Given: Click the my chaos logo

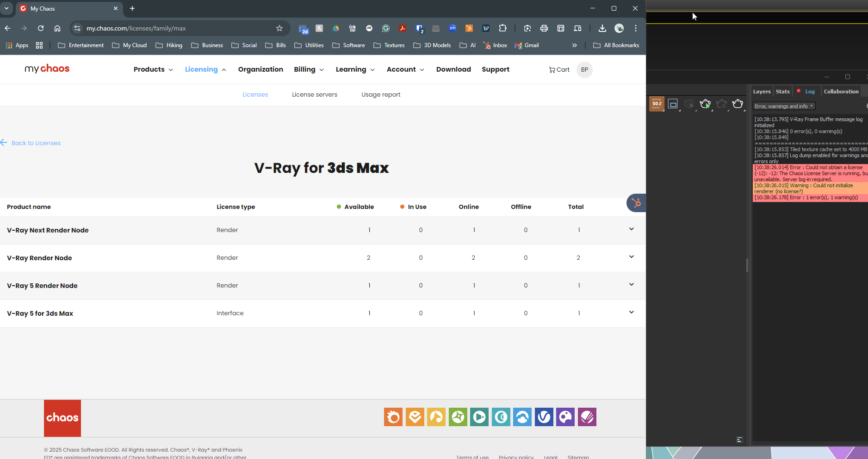Looking at the screenshot, I should point(47,69).
